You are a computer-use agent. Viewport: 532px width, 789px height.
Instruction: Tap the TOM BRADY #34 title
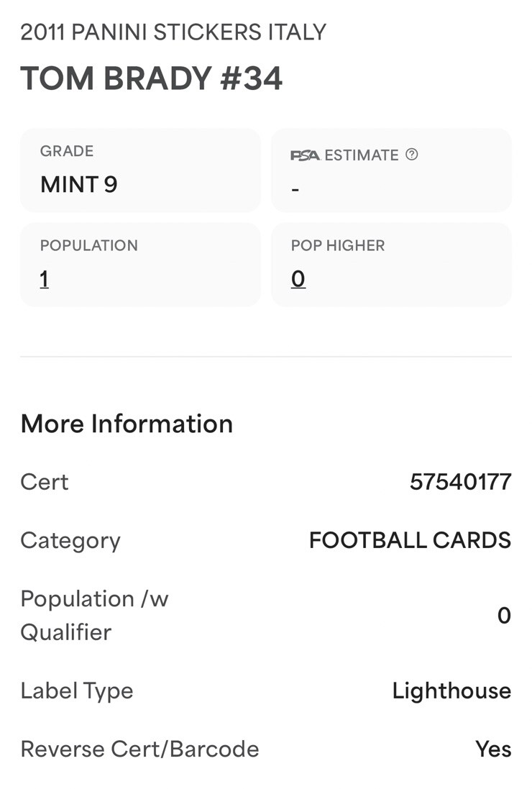tap(152, 78)
